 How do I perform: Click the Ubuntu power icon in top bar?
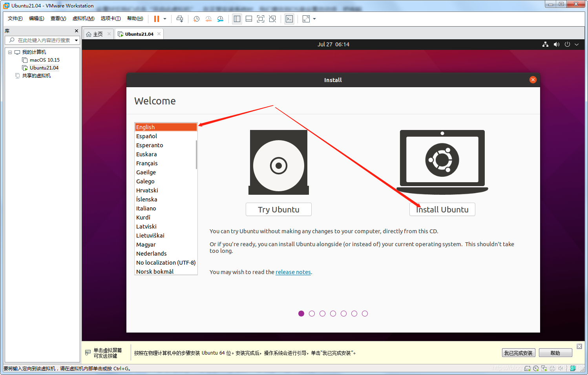pos(567,44)
